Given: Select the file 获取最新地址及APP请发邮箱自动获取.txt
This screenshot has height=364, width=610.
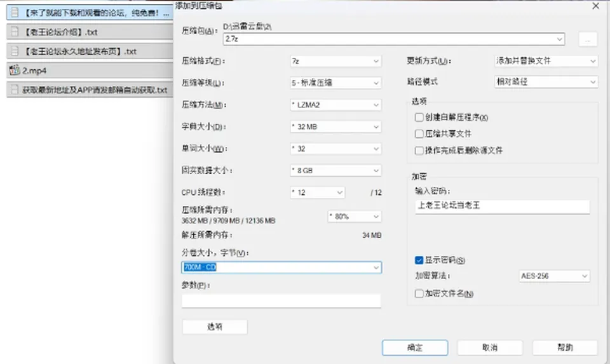Looking at the screenshot, I should tap(90, 90).
